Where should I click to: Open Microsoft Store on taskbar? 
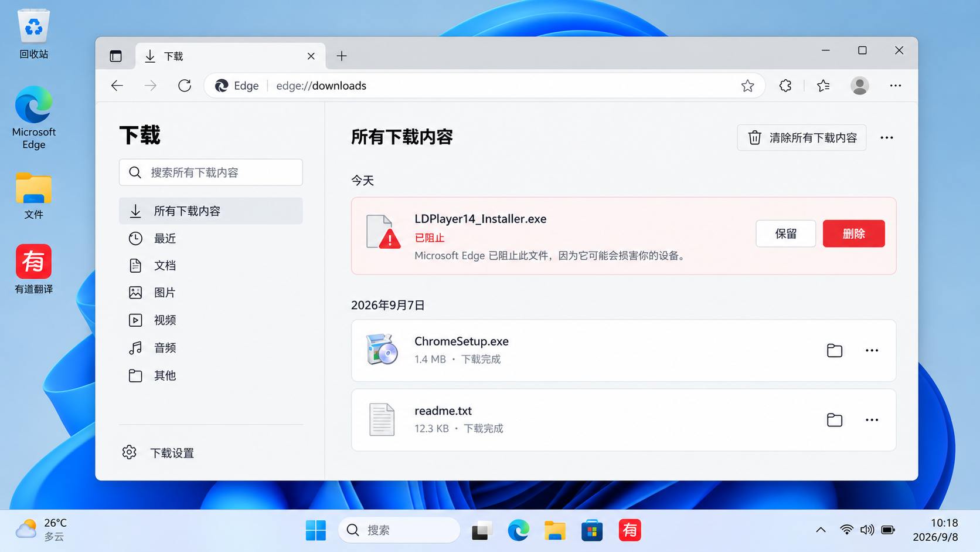(592, 530)
